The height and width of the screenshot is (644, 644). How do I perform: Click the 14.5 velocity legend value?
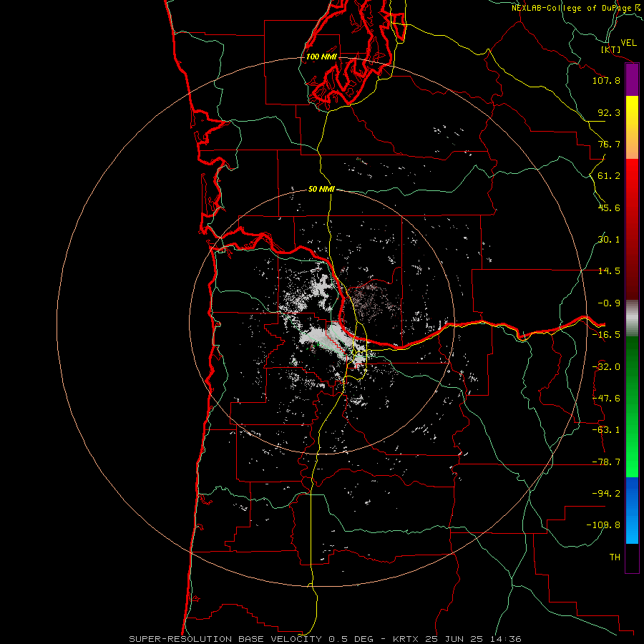click(x=609, y=271)
